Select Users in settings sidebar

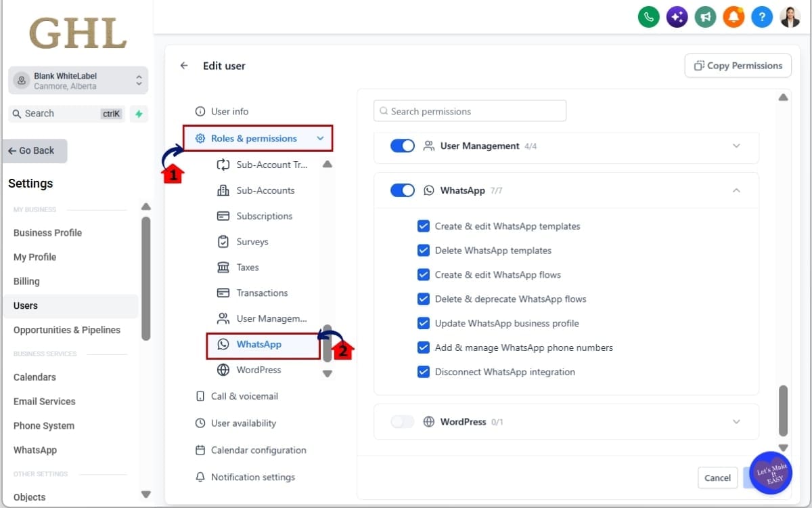(70, 305)
